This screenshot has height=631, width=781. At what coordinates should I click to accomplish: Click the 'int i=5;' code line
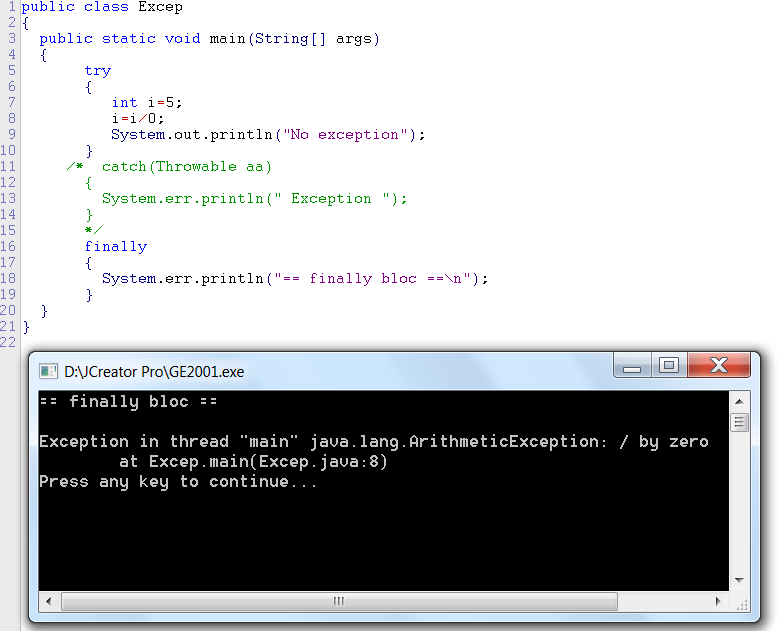(147, 103)
